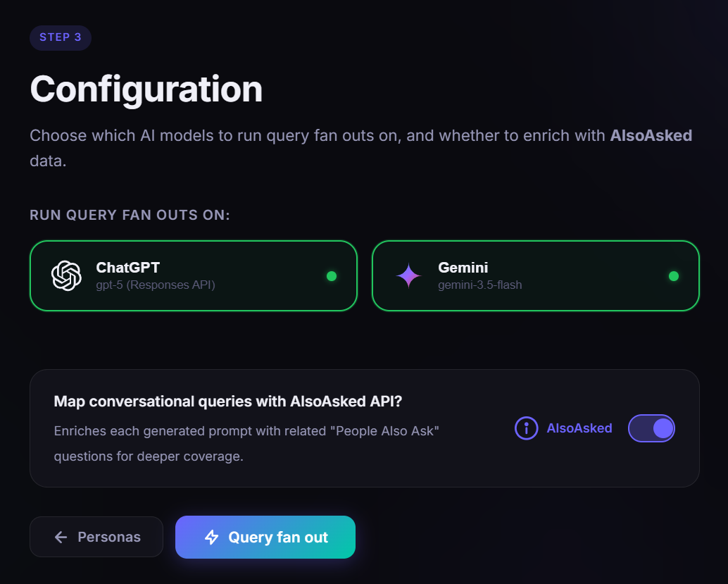728x584 pixels.
Task: Click the Configuration heading
Action: coord(146,89)
